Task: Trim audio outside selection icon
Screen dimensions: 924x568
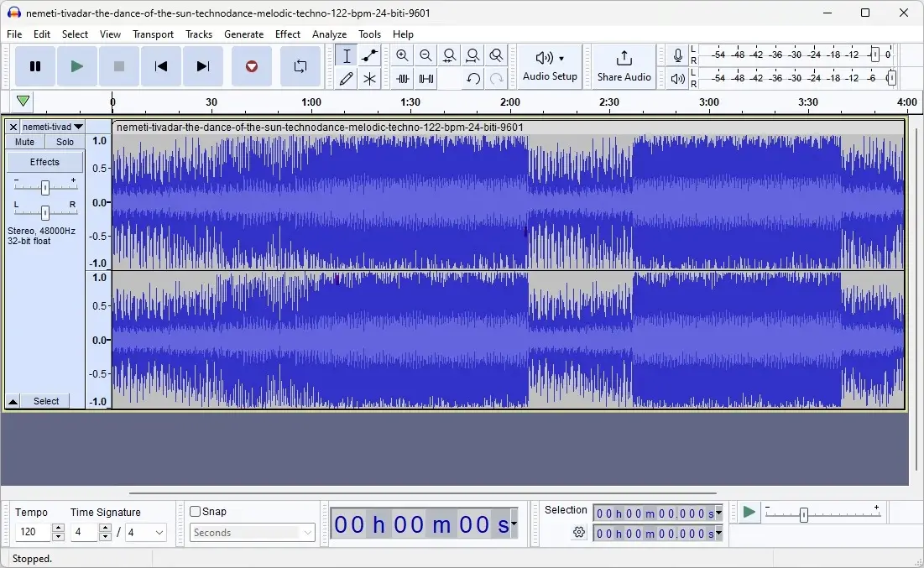Action: (x=403, y=78)
